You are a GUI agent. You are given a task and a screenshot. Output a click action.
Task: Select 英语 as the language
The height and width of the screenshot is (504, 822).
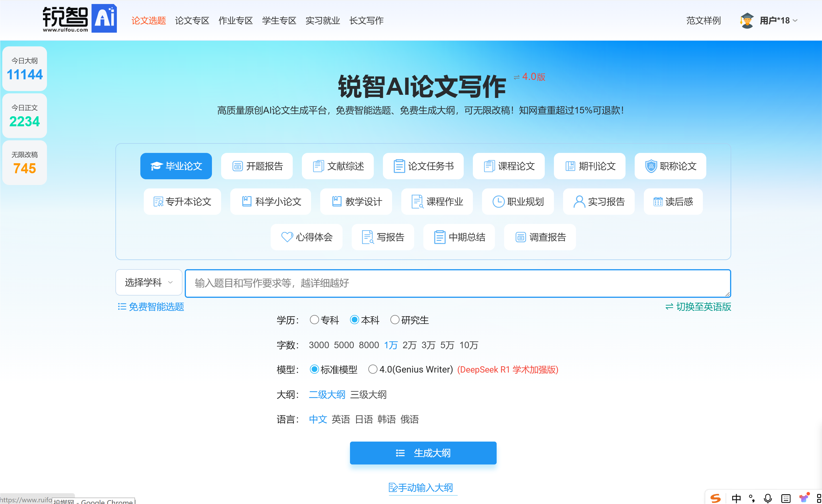point(341,419)
